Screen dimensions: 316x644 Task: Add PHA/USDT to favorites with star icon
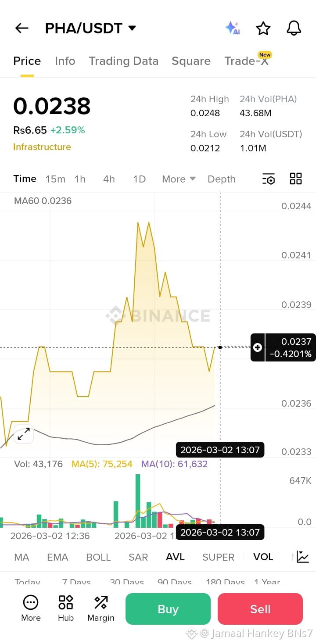263,29
